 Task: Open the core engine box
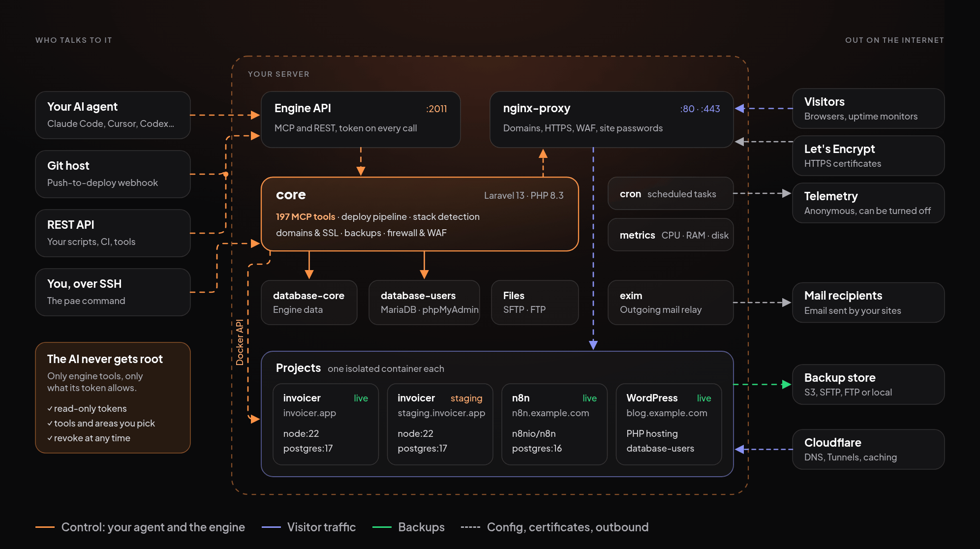420,214
